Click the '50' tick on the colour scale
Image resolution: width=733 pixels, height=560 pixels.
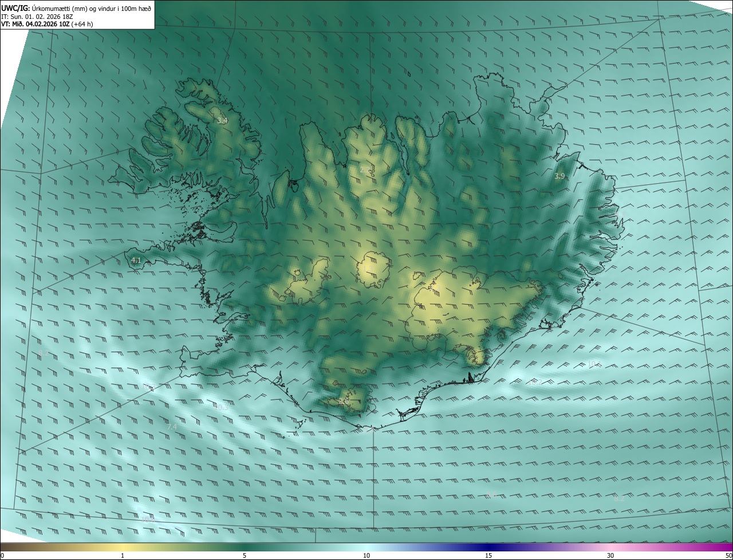click(728, 555)
